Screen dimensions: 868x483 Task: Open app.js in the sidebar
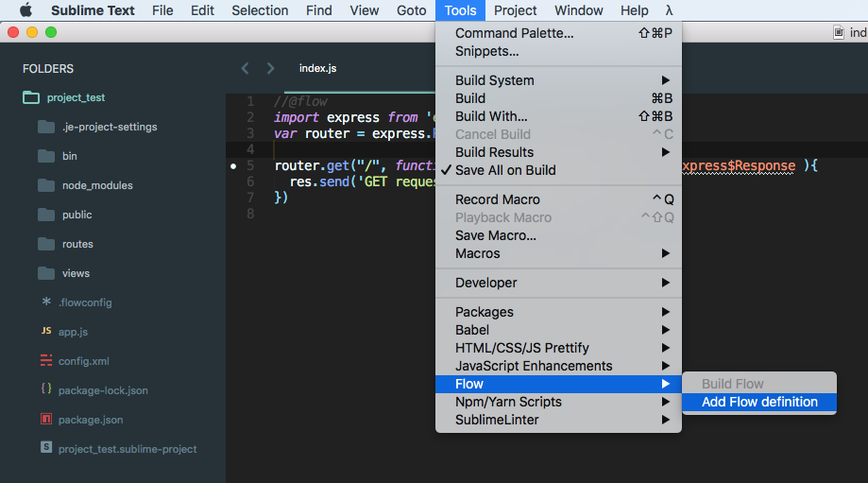tap(73, 332)
